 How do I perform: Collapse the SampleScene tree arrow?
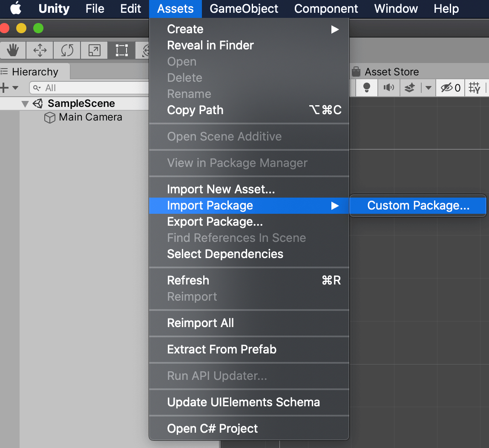point(25,104)
